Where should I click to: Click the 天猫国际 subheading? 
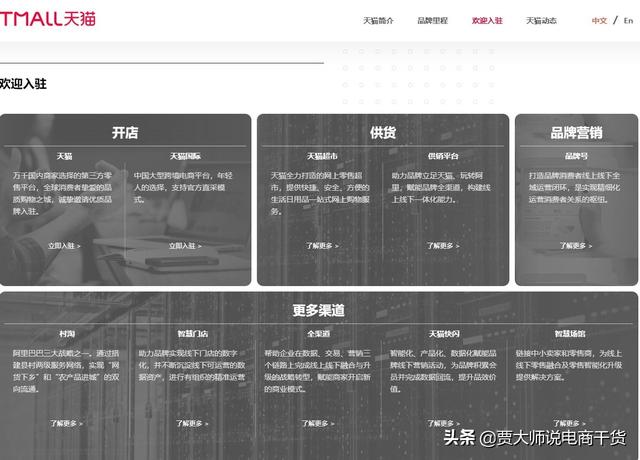point(185,156)
